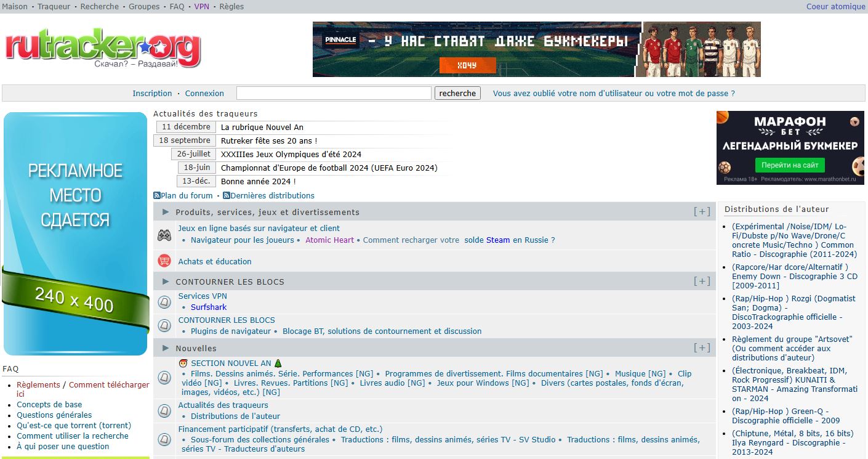Click the RSS icon beside Plan du forum
The image size is (868, 459).
click(x=157, y=196)
